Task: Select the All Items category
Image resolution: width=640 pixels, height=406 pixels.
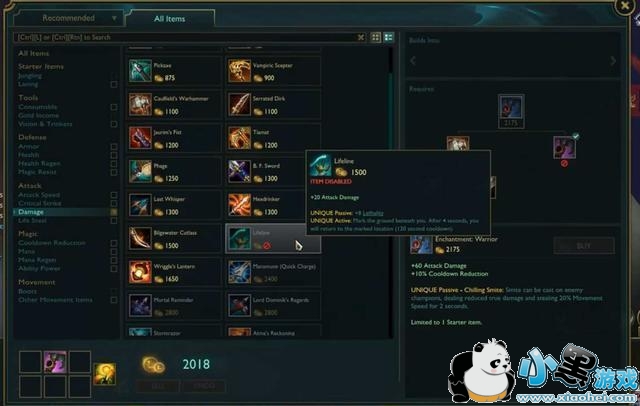Action: point(33,53)
